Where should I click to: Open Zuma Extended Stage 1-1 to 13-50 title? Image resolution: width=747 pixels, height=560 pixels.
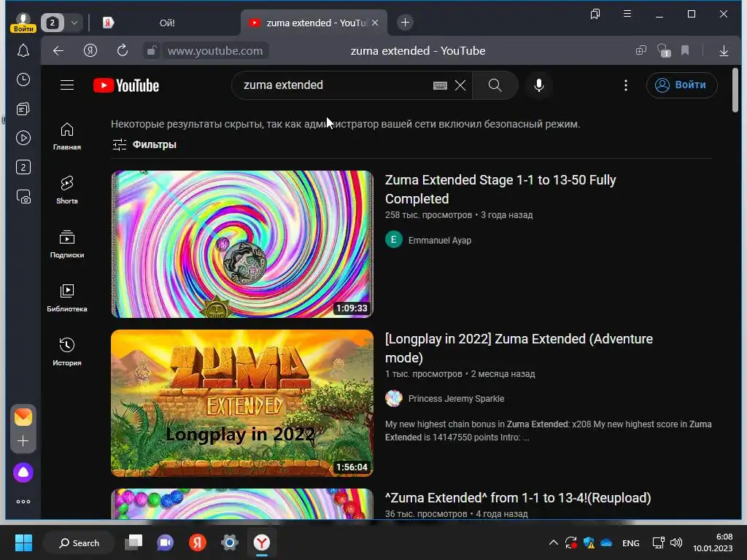tap(500, 189)
